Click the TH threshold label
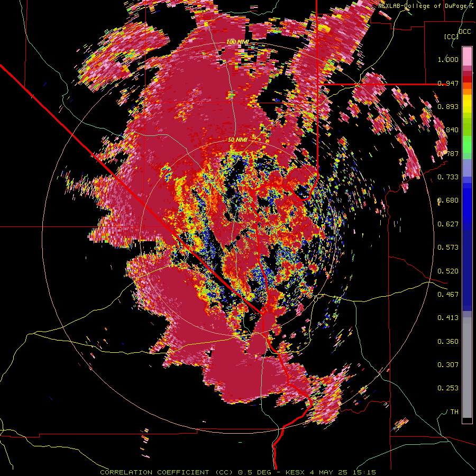Viewport: 476px width, 476px height. pos(454,412)
